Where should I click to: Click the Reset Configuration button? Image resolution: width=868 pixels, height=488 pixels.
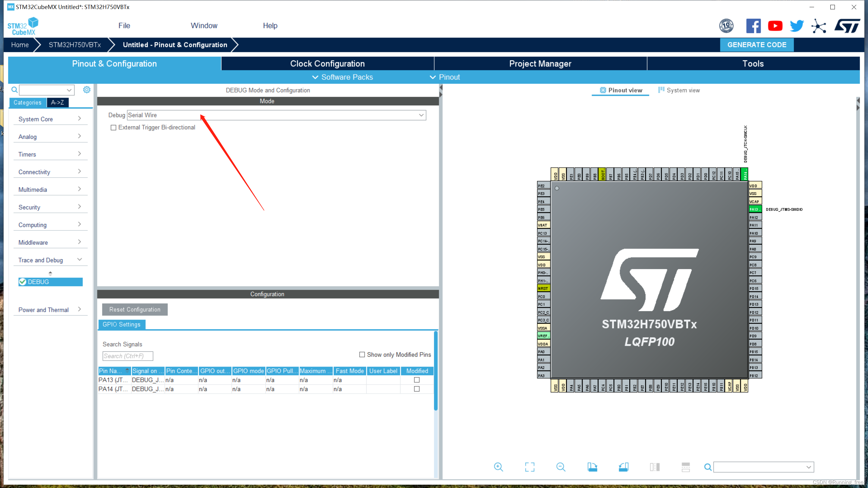[135, 309]
